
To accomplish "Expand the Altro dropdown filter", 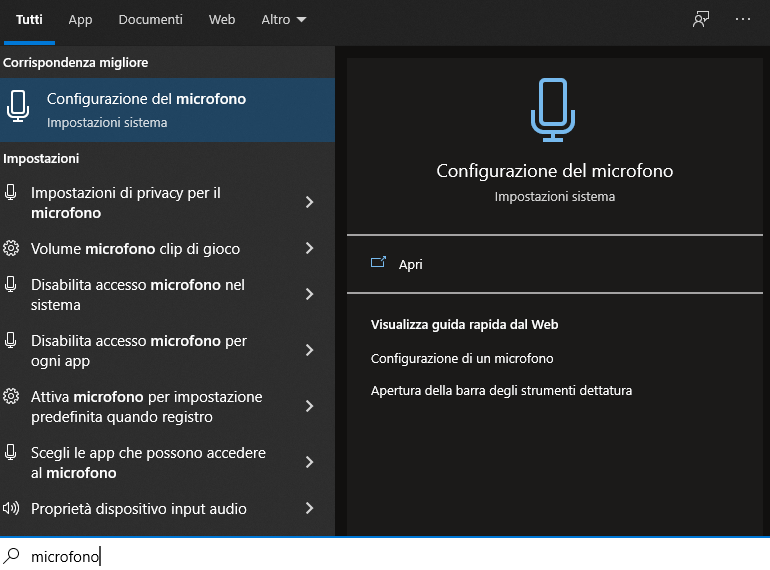I will coord(283,20).
